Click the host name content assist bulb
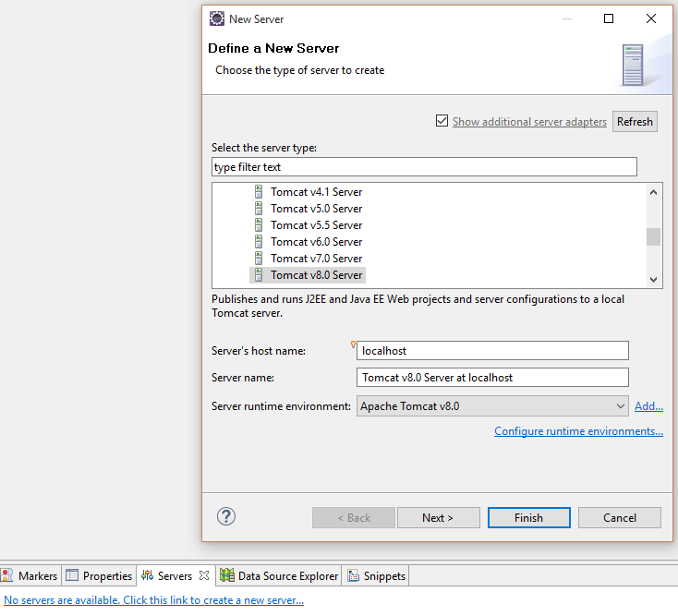 pyautogui.click(x=353, y=344)
